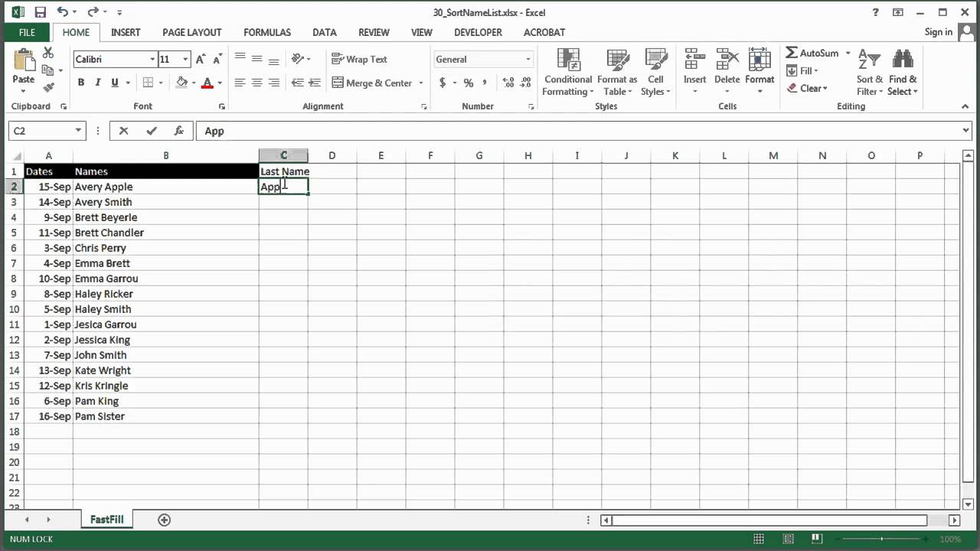This screenshot has height=551, width=980.
Task: Expand the Name Box dropdown
Action: (x=78, y=131)
